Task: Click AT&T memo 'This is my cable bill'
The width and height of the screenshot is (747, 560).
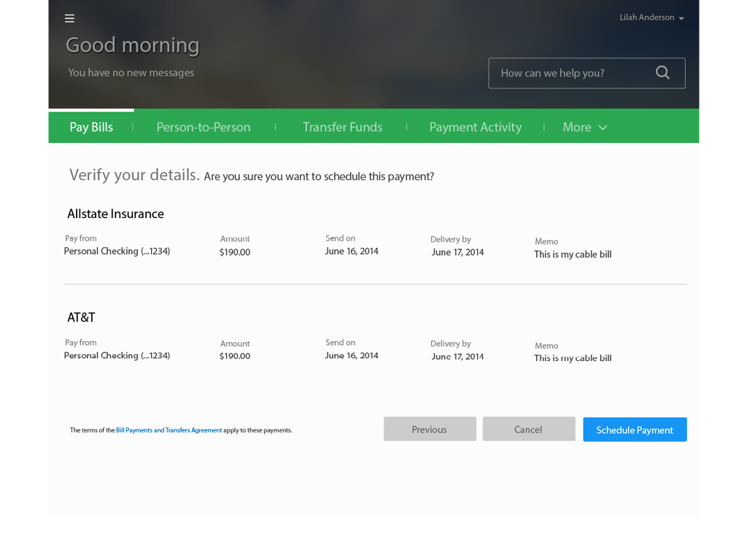Action: [x=573, y=358]
